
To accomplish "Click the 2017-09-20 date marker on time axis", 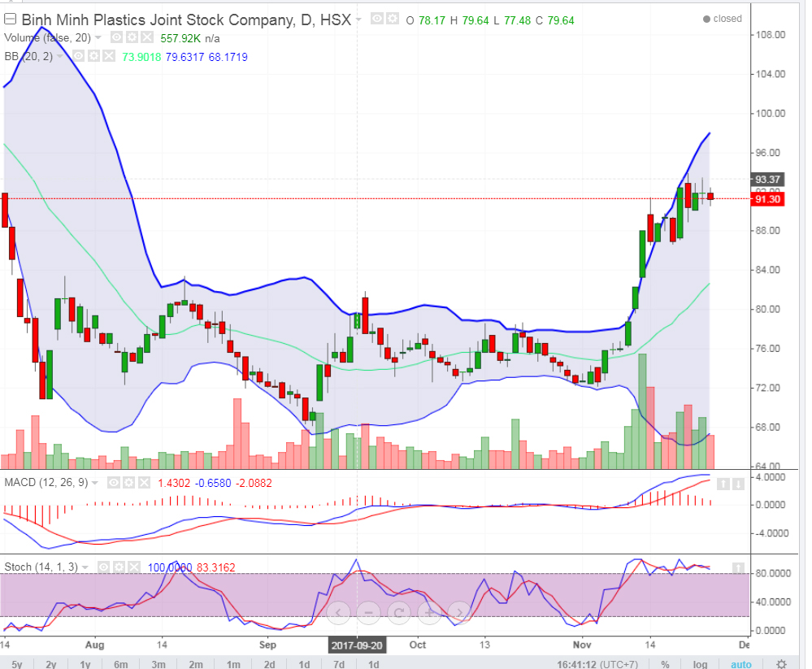I will tap(355, 645).
